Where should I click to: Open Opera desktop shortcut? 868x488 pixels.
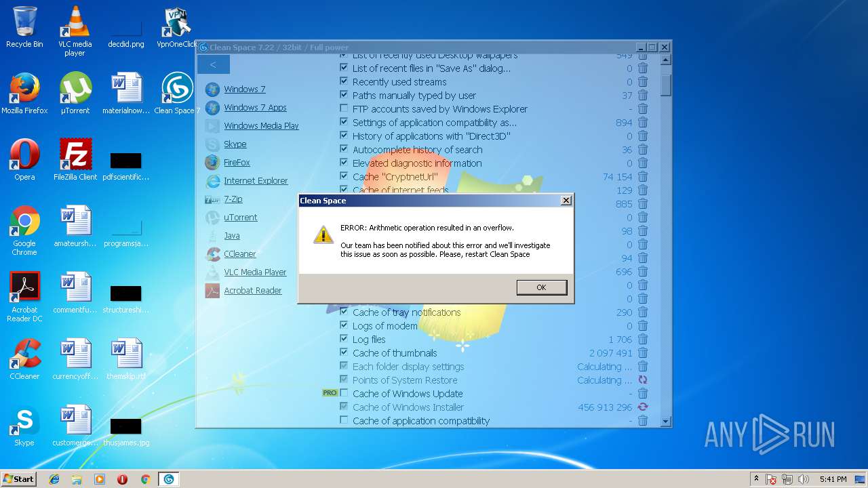coord(24,160)
